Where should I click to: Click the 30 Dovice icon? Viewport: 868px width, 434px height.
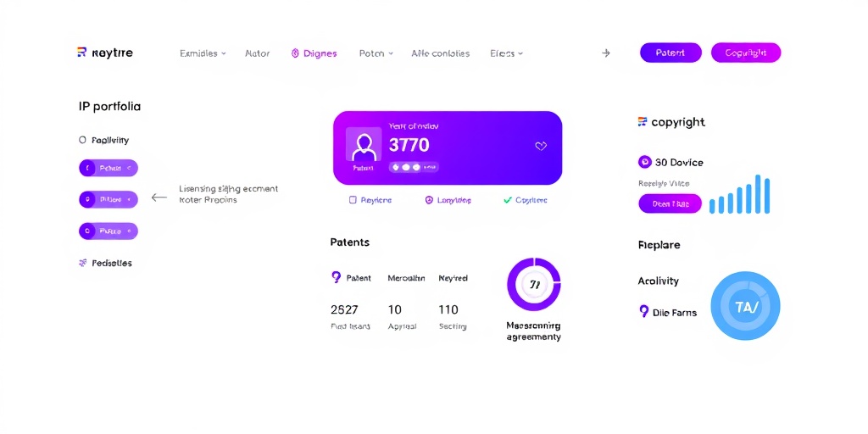pos(644,162)
